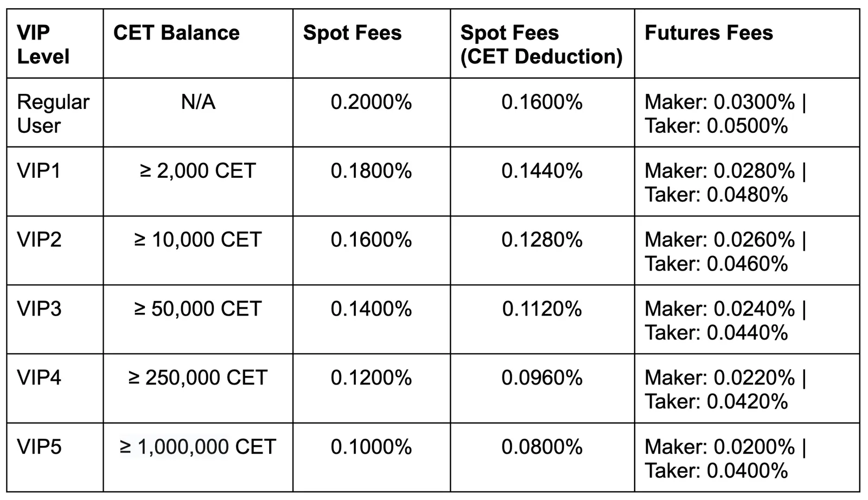Select the VIP2 row label
The height and width of the screenshot is (500, 868).
pos(55,250)
